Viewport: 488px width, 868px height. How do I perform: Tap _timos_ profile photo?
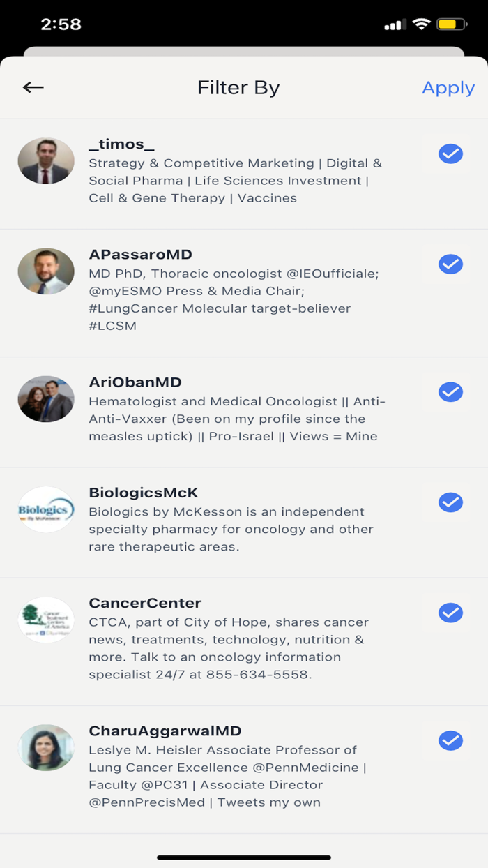tap(46, 161)
